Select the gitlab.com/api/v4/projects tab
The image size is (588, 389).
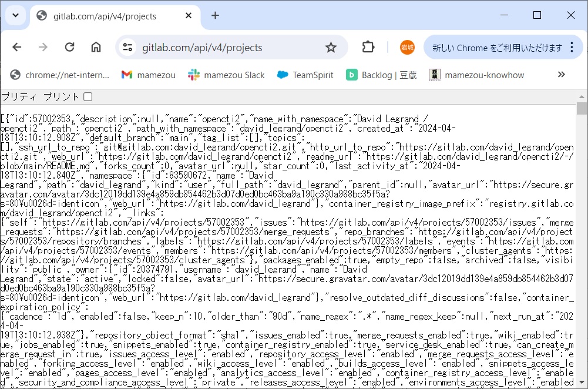[x=106, y=16]
